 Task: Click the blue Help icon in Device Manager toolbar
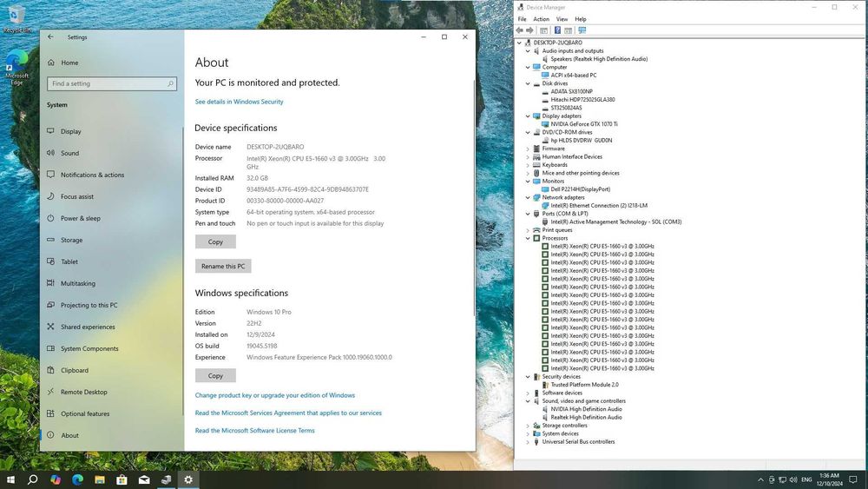557,30
